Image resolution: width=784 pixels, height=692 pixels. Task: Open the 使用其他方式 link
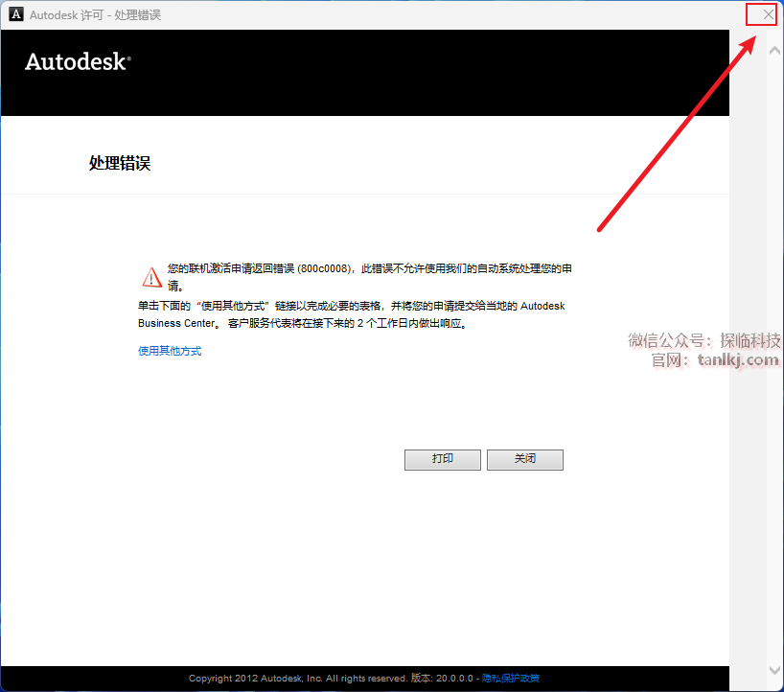click(x=170, y=351)
